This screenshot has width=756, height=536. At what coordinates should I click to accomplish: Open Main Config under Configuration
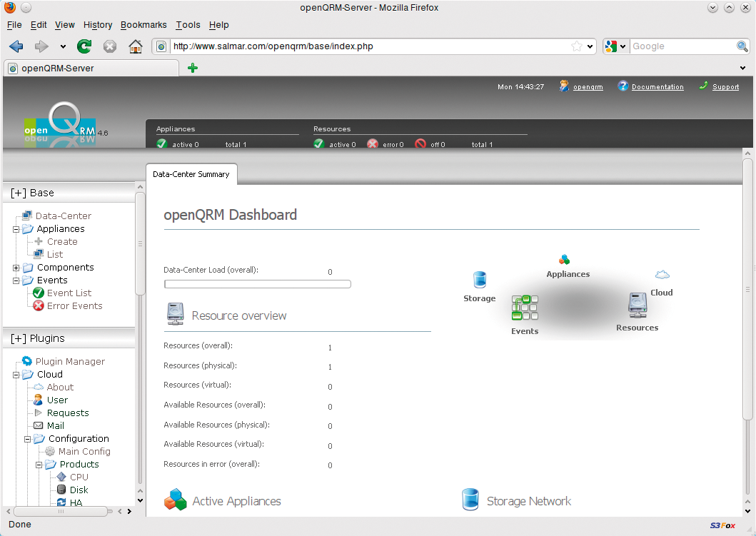(84, 451)
